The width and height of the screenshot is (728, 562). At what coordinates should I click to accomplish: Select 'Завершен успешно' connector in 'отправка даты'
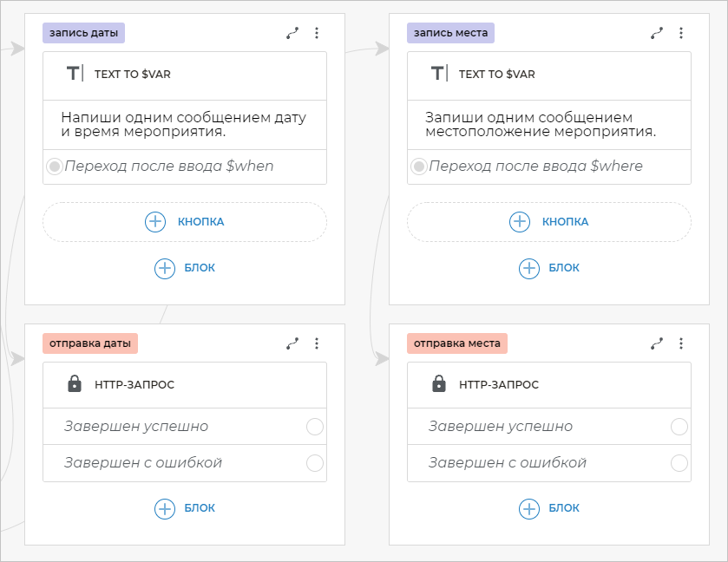[x=314, y=427]
